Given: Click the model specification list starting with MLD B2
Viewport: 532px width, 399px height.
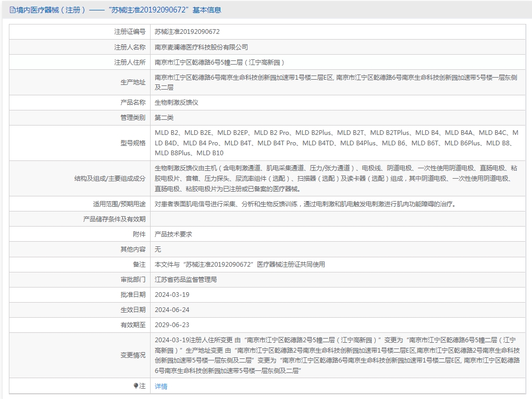Looking at the screenshot, I should click(x=337, y=143).
